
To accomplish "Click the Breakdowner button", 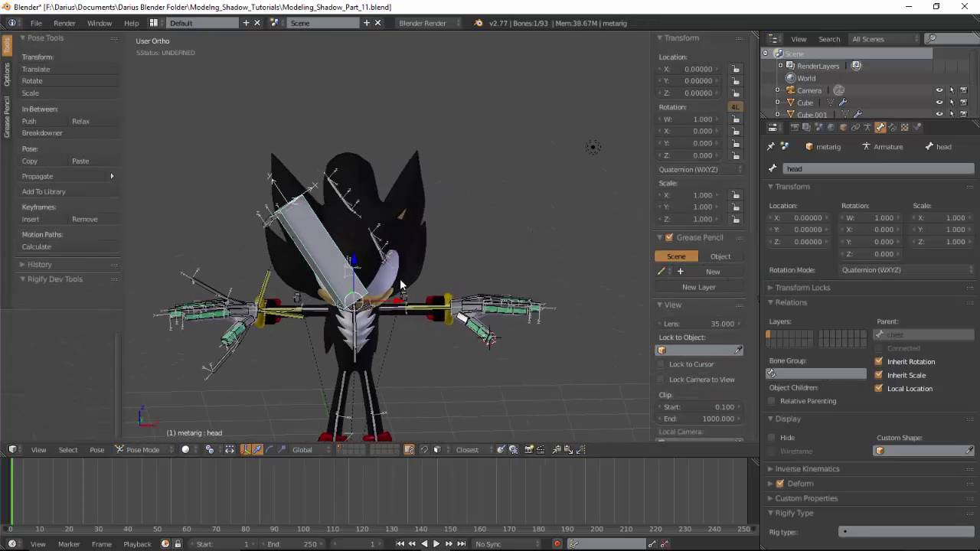I will pyautogui.click(x=67, y=133).
